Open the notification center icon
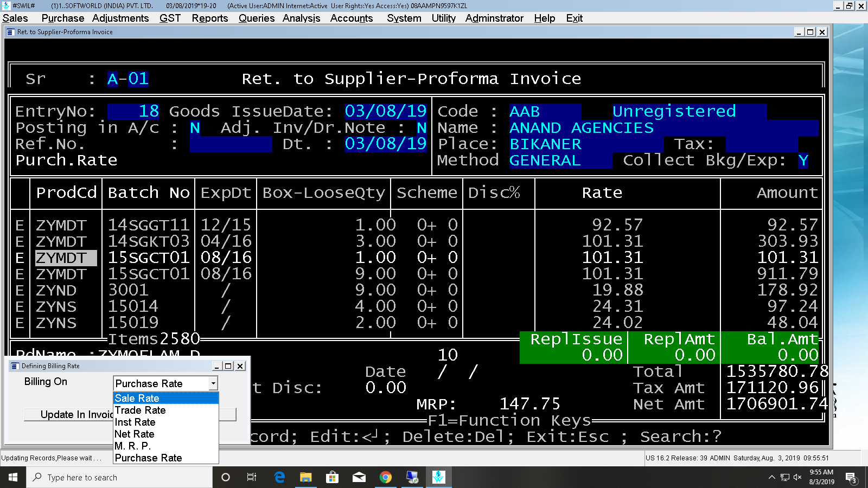Screen dimensions: 868x488 point(851,477)
